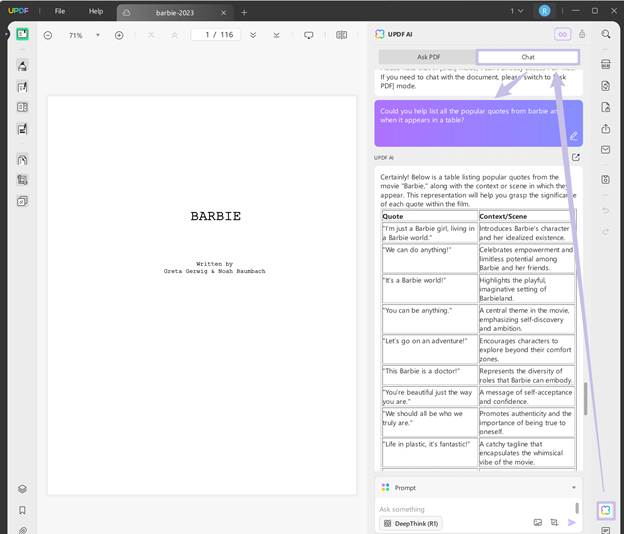Expand the Prompt dropdown
The height and width of the screenshot is (534, 624).
[x=573, y=487]
